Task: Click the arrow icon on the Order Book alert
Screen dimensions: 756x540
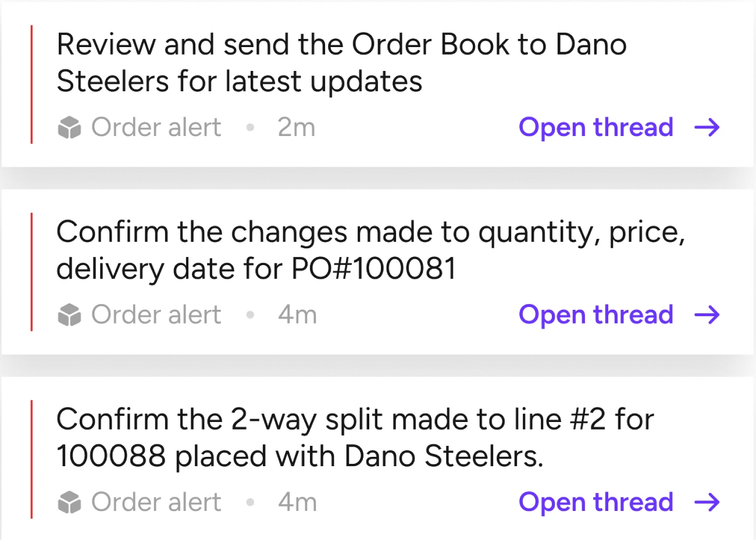Action: pyautogui.click(x=707, y=127)
